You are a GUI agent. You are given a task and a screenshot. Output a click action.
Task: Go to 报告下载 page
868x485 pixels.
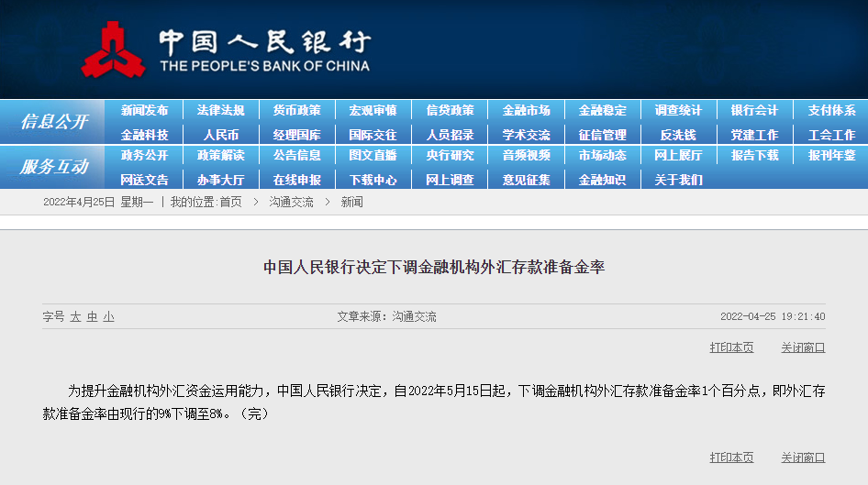tap(754, 156)
